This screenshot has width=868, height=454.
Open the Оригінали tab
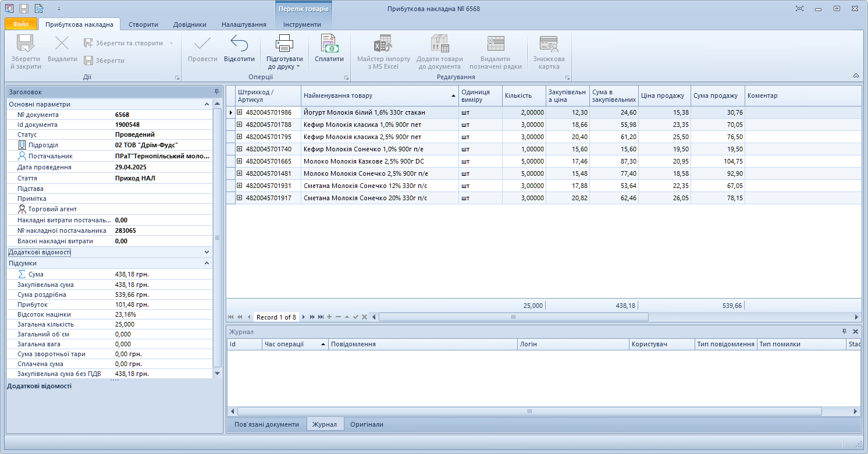pyautogui.click(x=367, y=424)
